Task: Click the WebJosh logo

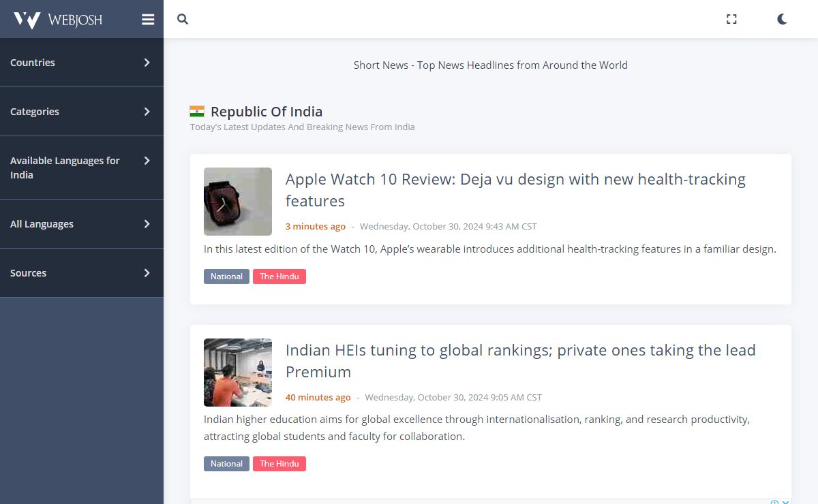Action: (x=58, y=20)
